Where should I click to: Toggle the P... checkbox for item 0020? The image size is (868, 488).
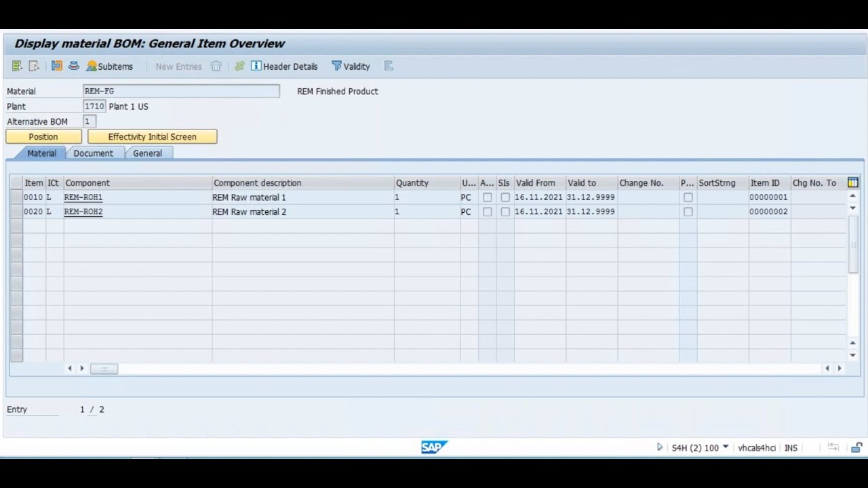pyautogui.click(x=688, y=211)
